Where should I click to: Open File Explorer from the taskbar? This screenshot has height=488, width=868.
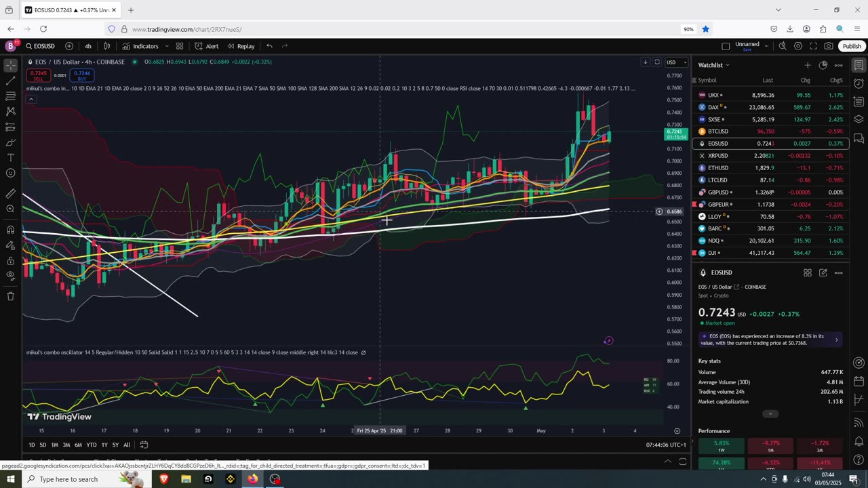186,479
